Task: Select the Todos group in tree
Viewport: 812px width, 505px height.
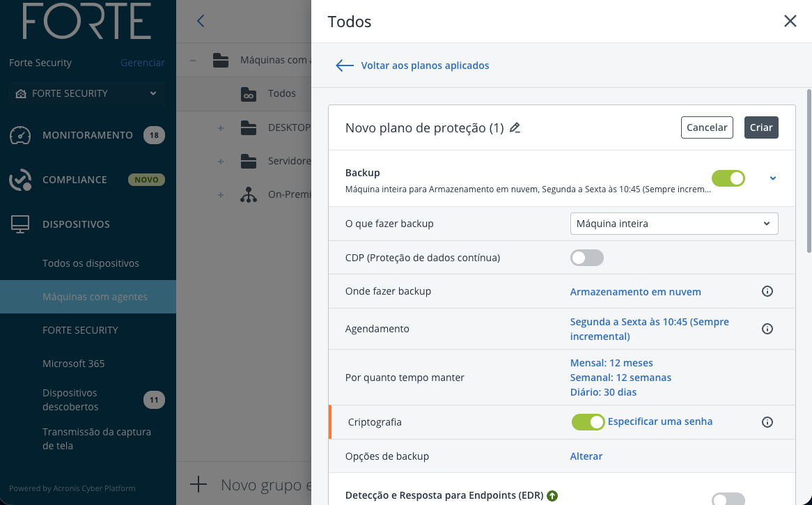Action: [x=282, y=94]
